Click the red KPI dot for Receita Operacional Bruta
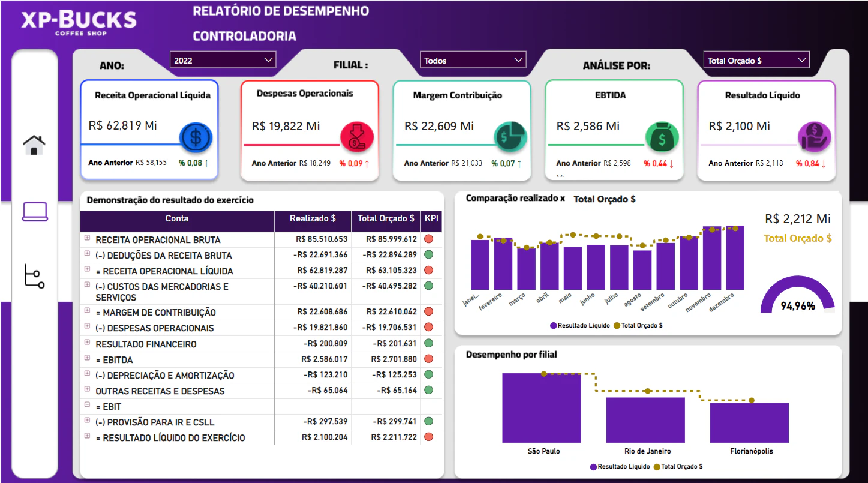868x483 pixels. pyautogui.click(x=428, y=239)
